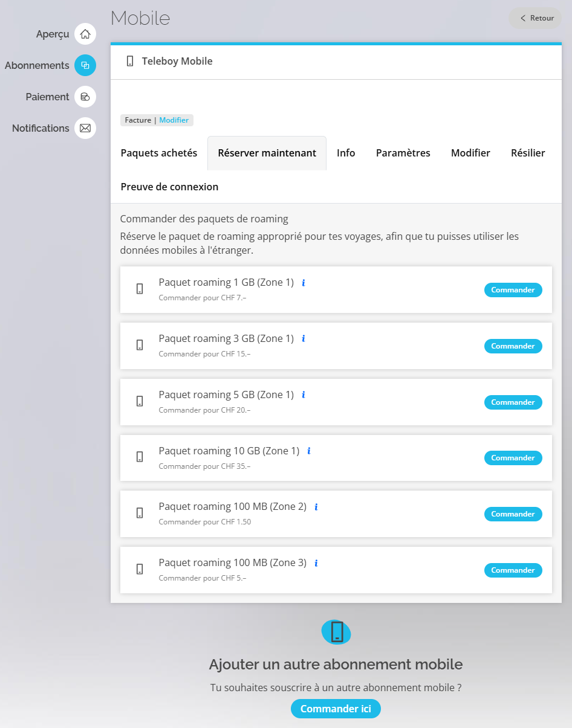This screenshot has width=572, height=728.
Task: Show info for Paquet roaming 3 GB
Action: tap(304, 339)
